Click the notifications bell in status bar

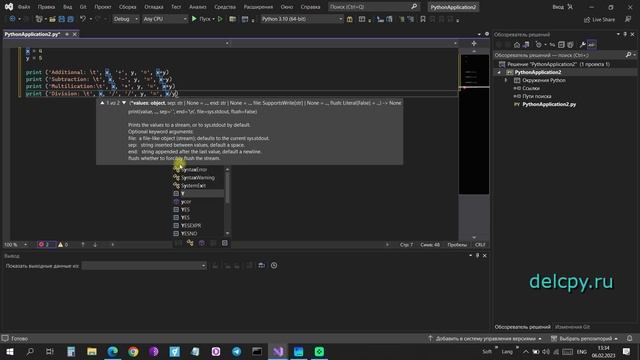[x=629, y=338]
